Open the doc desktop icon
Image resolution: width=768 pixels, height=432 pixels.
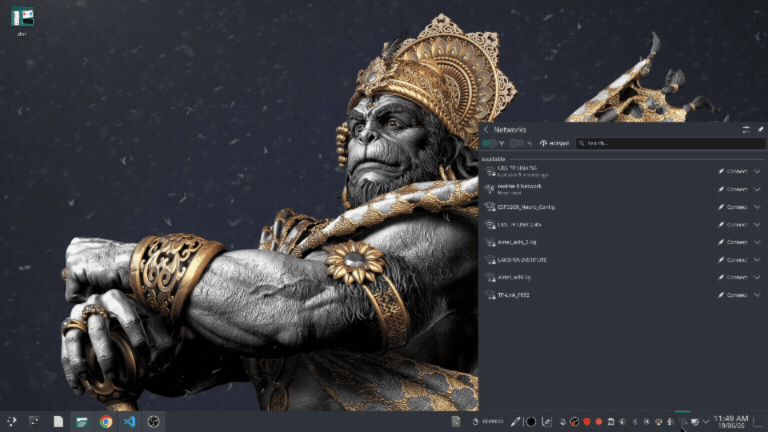tap(23, 21)
